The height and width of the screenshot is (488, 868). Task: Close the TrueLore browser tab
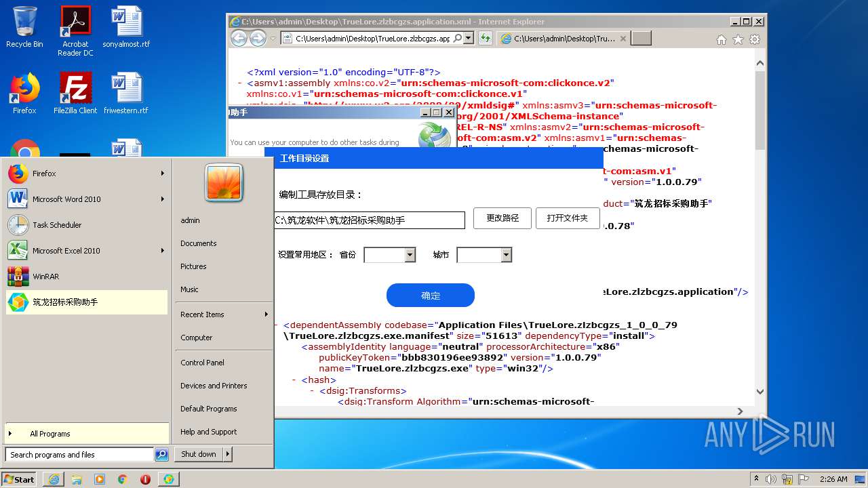coord(623,39)
